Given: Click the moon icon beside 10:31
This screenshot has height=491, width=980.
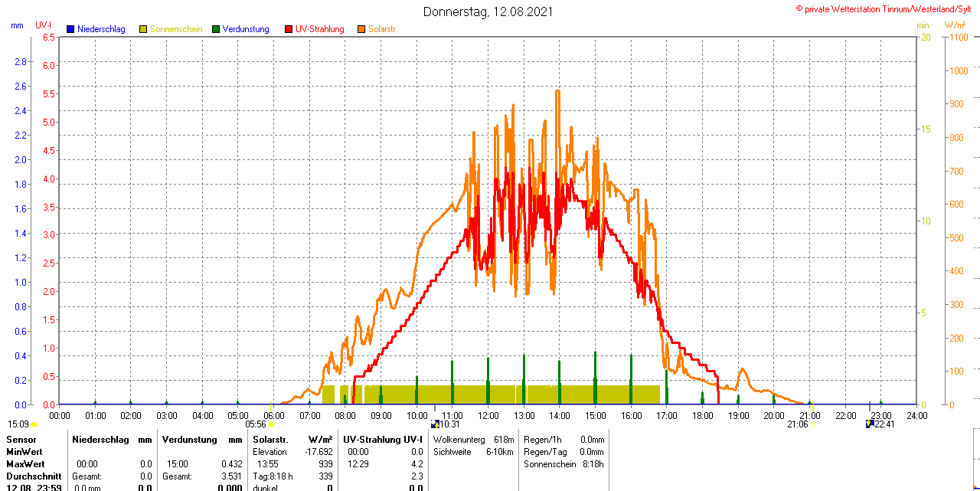Looking at the screenshot, I should (435, 424).
